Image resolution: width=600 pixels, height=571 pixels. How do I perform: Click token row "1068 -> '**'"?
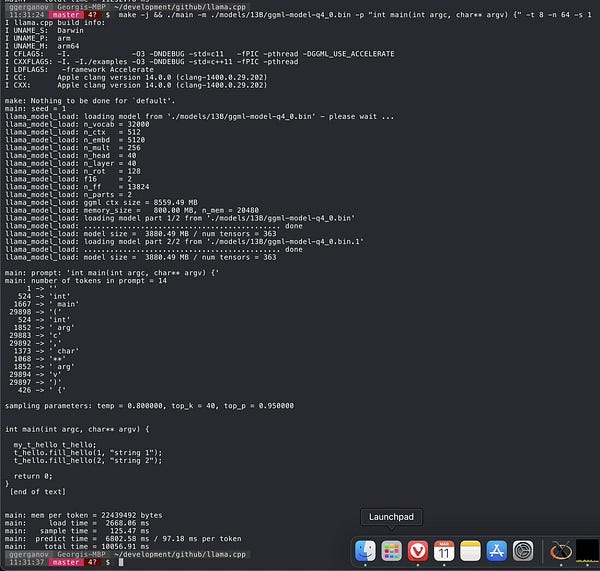[40, 359]
